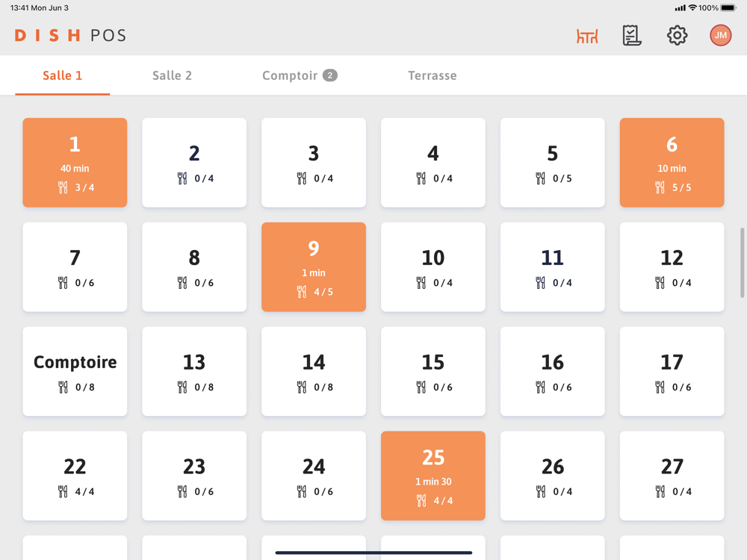Screen dimensions: 747x560
Task: Click the cutlery icon on table 22
Action: pyautogui.click(x=63, y=492)
